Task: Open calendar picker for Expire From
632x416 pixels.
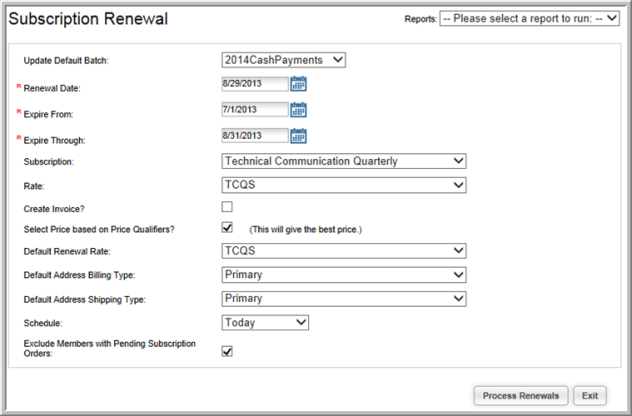Action: click(298, 110)
